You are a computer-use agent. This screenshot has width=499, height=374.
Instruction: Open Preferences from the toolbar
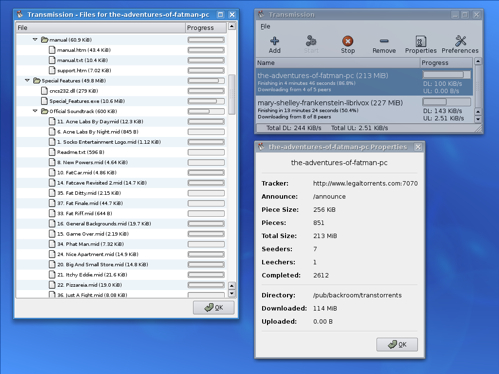point(460,41)
